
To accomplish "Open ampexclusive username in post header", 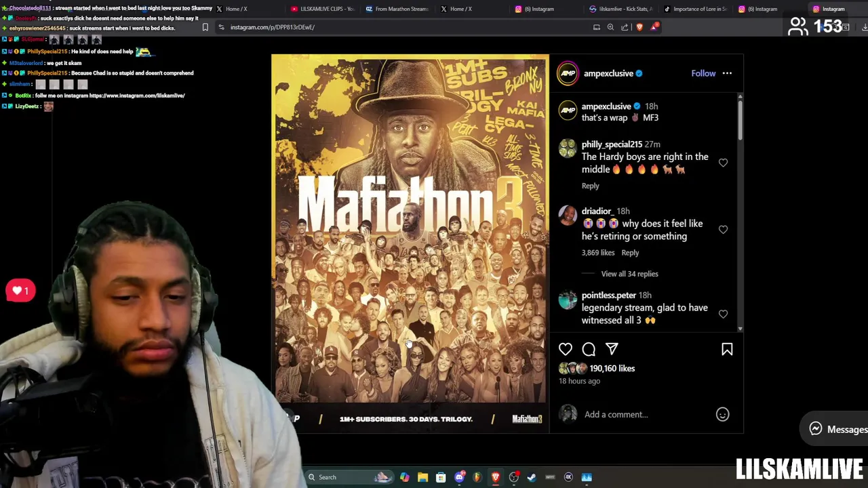I will pyautogui.click(x=608, y=73).
